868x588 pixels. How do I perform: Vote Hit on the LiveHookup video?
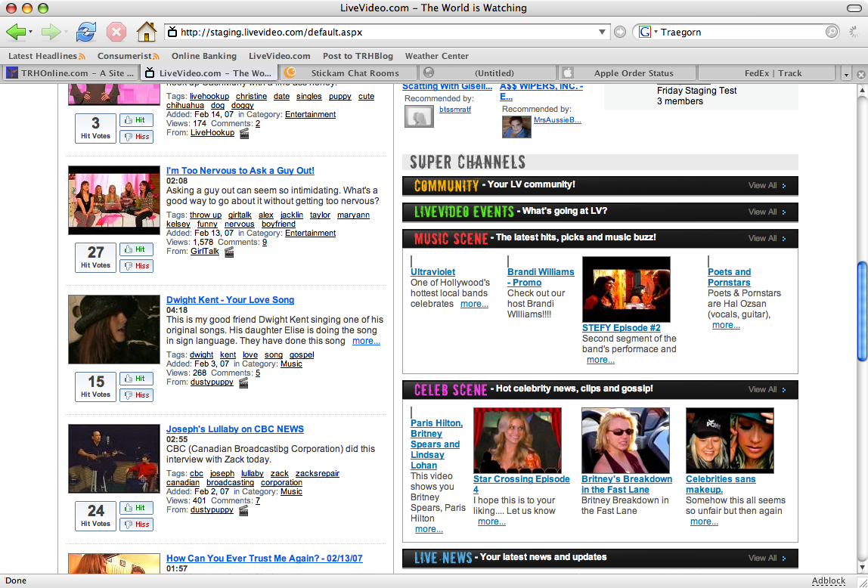tap(136, 120)
